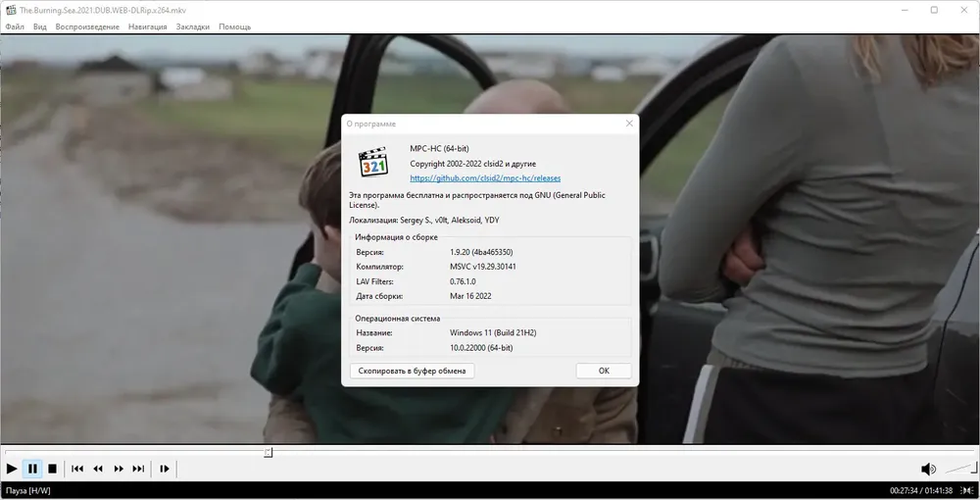The image size is (980, 500).
Task: Click the rewind (decrease speed) icon
Action: [x=98, y=469]
